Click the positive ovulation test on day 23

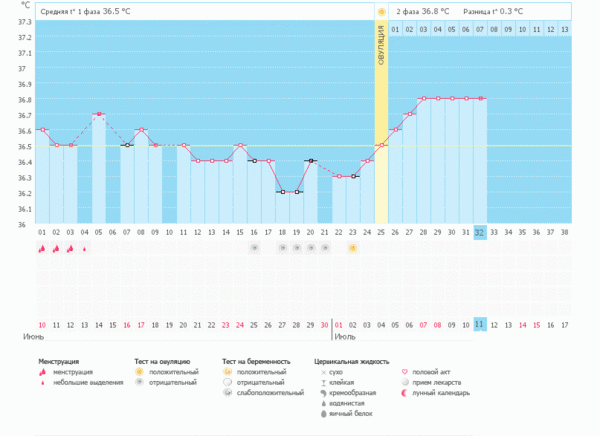352,247
